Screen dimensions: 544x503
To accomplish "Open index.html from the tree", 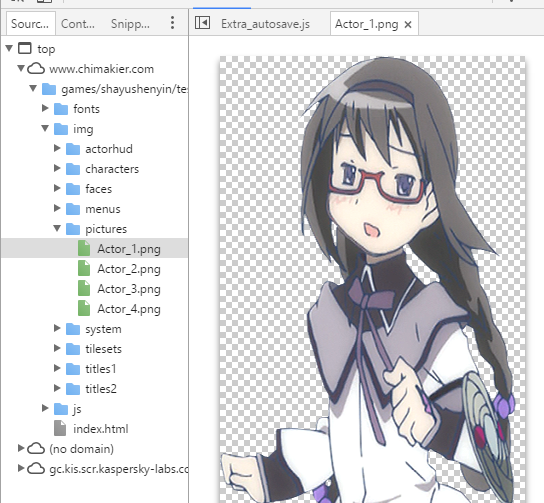I will pos(101,429).
